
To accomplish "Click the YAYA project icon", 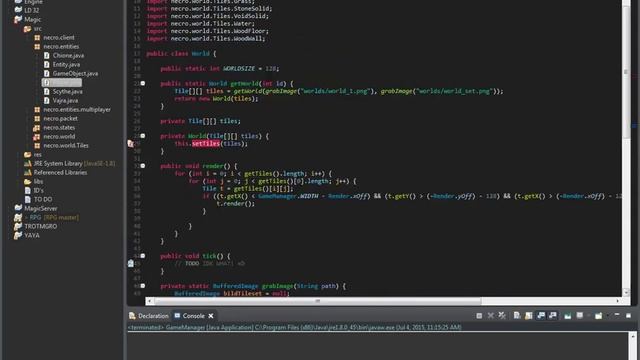I will coord(18,235).
